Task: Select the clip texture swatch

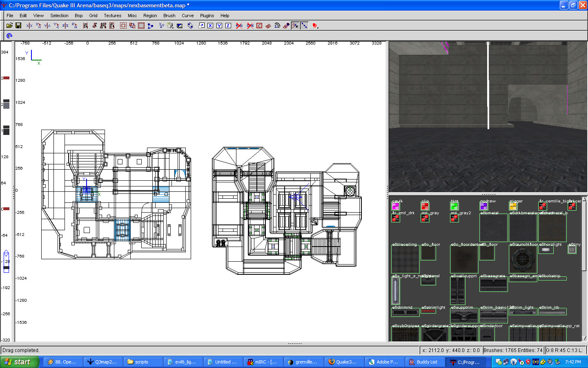Action: tap(425, 206)
